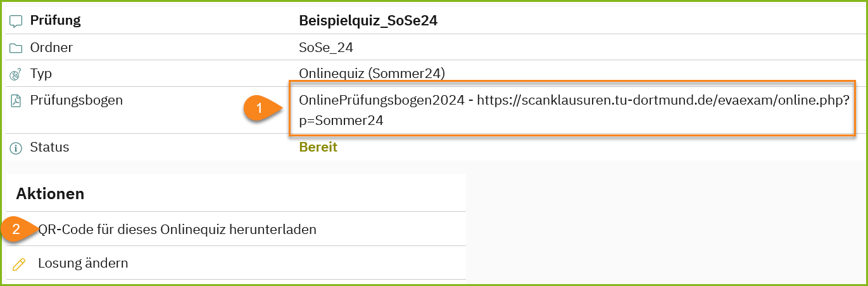
Task: Click the folder icon next to Ordner
Action: [16, 48]
